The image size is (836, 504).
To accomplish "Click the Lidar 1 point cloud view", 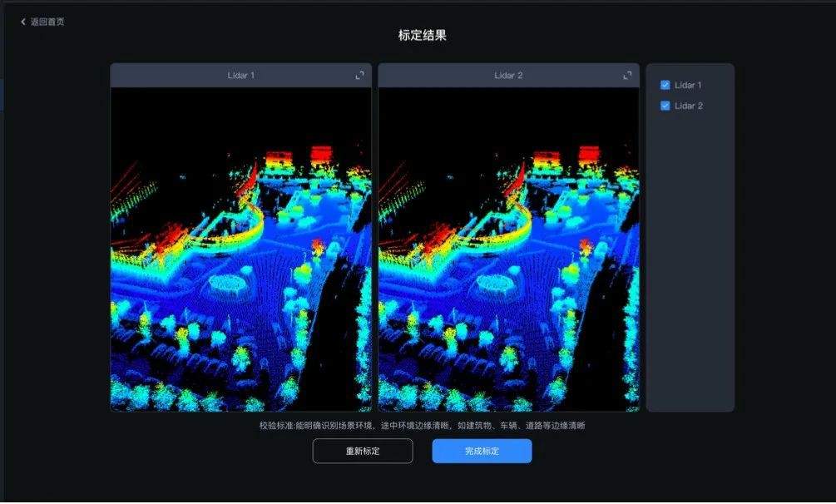I will [241, 250].
